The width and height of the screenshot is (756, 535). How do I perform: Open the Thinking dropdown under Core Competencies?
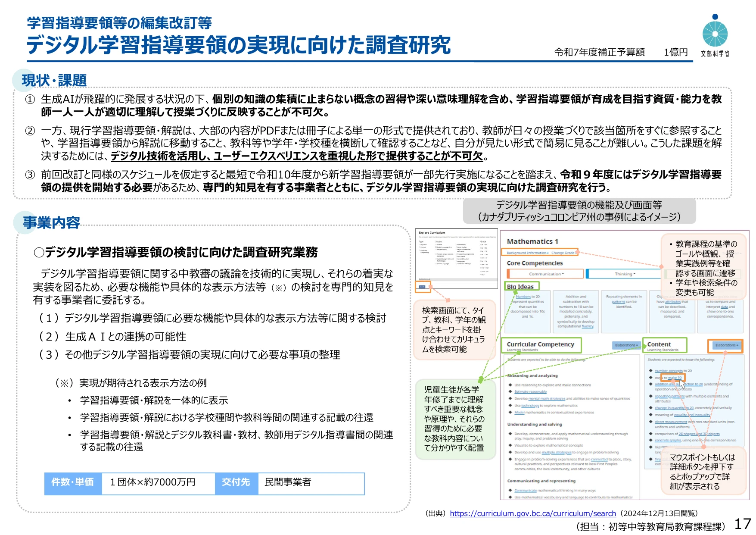pyautogui.click(x=625, y=274)
